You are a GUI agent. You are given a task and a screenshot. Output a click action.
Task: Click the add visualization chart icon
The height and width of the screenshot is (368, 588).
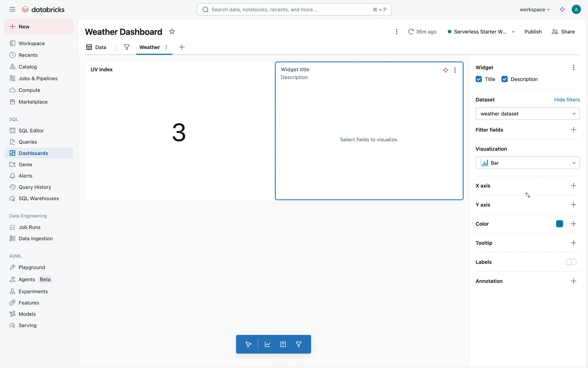(267, 344)
